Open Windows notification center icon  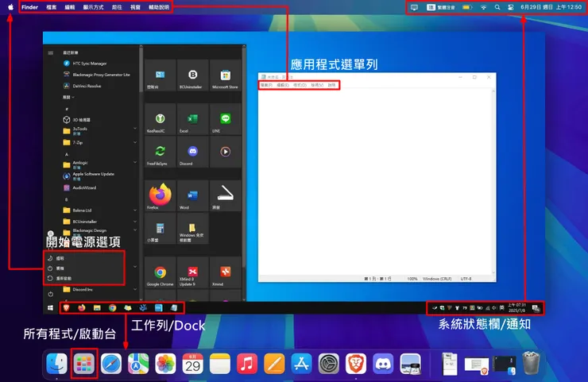(x=536, y=308)
